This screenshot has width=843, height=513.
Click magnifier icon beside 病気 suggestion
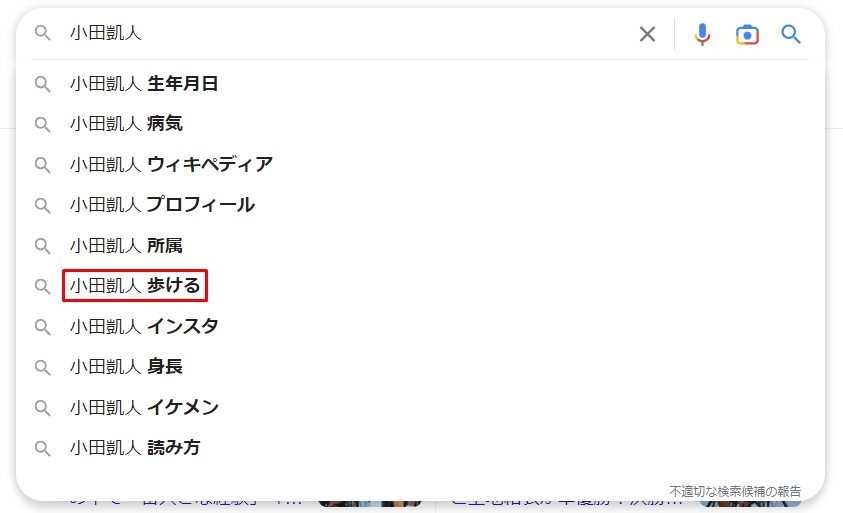42,124
